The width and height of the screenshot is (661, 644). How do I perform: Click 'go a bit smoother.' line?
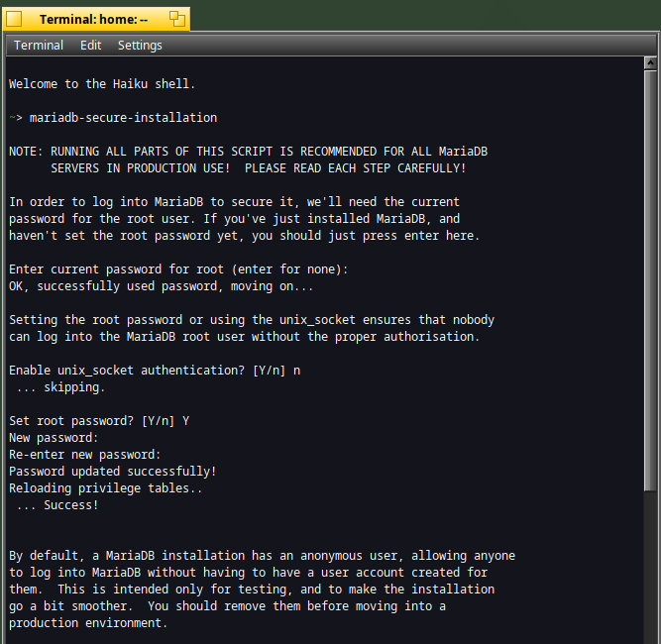(x=227, y=606)
